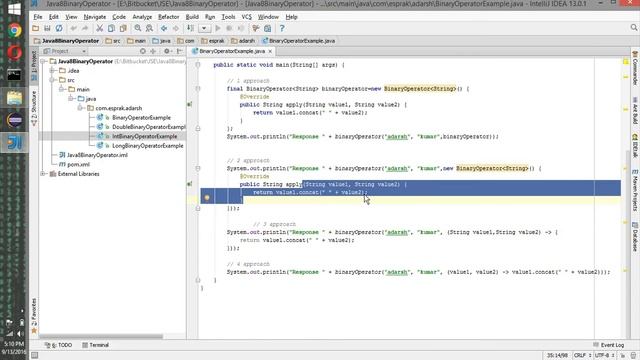Navigate Back using the blue arrow
Screen dimensions: 640x360
[164, 29]
